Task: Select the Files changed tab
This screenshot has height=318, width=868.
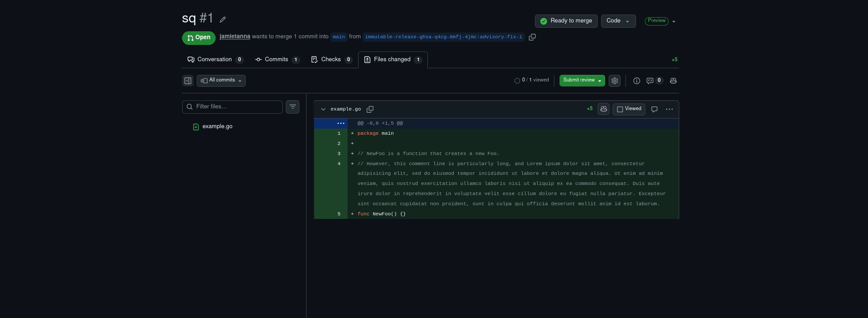Action: coord(393,59)
